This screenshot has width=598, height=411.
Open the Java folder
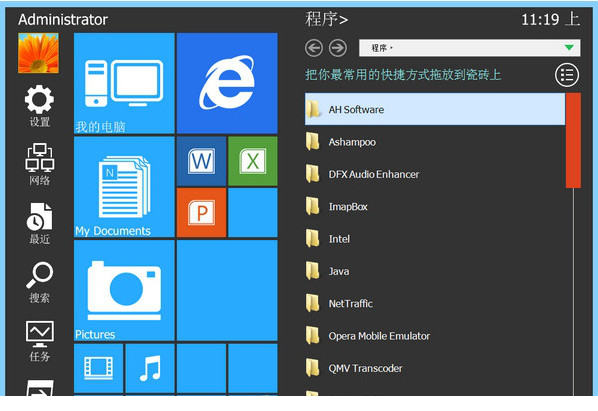click(435, 271)
